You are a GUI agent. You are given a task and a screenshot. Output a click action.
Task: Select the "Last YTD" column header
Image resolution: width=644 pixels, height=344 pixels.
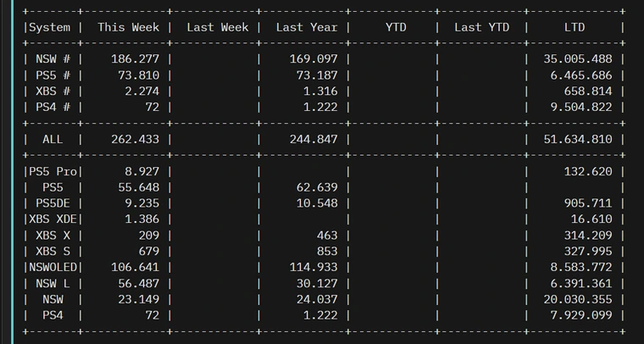tap(482, 27)
